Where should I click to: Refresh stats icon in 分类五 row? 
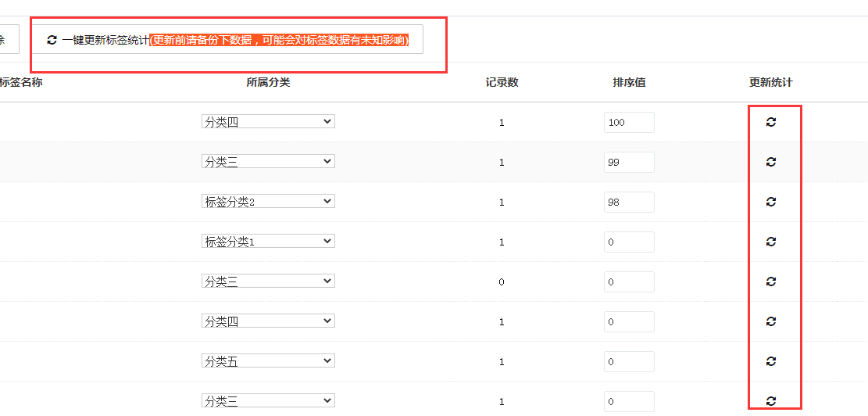[x=770, y=361]
